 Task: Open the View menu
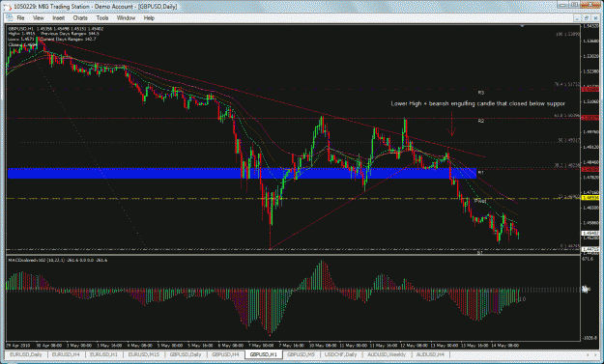(38, 18)
